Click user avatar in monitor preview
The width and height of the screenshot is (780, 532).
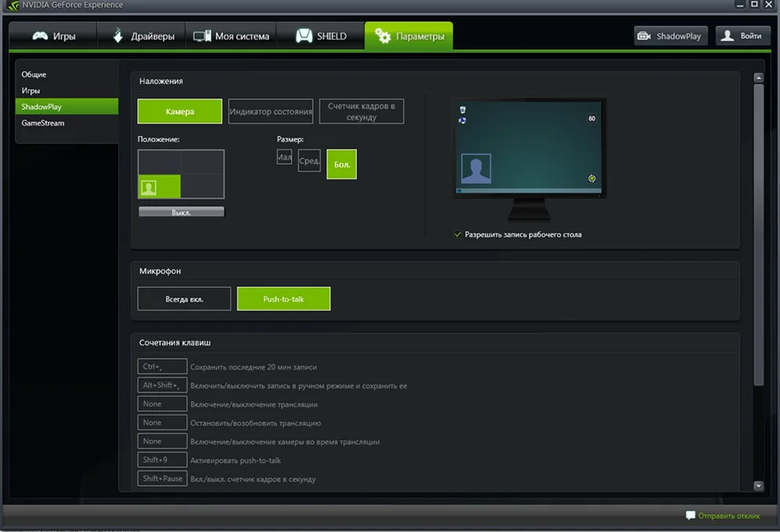click(476, 168)
